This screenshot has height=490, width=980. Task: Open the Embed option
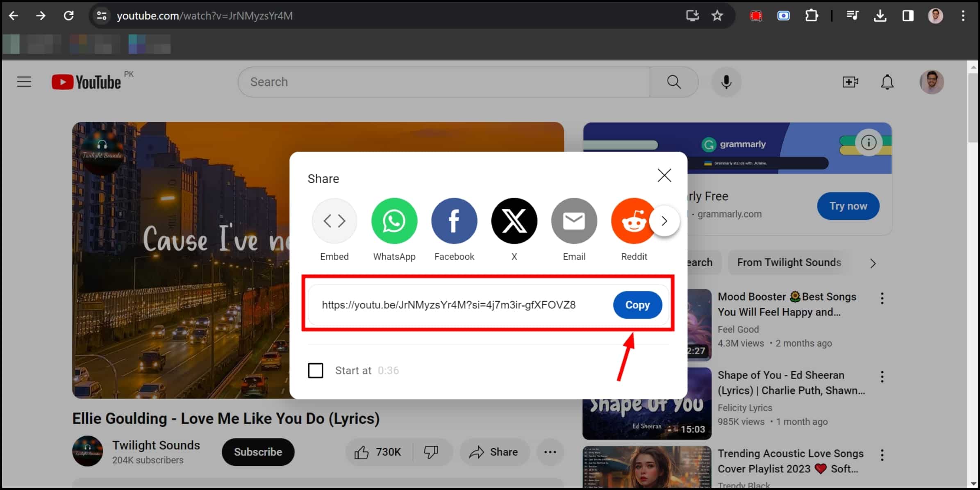click(334, 221)
